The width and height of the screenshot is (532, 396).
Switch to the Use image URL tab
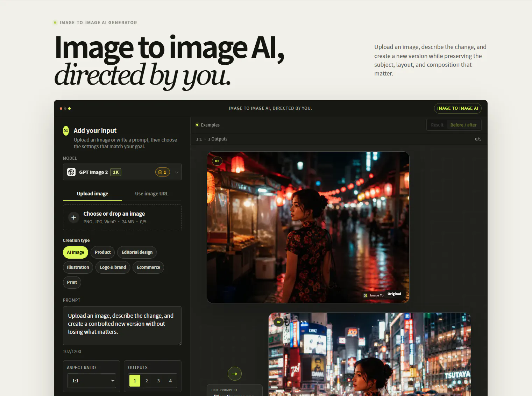(x=152, y=194)
